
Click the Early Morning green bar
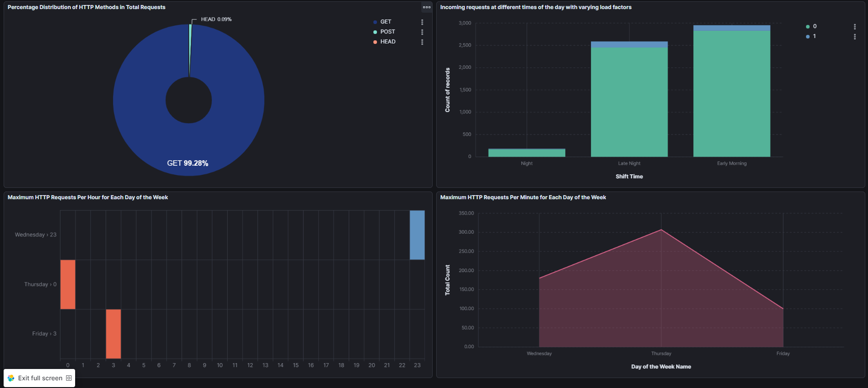(732, 94)
